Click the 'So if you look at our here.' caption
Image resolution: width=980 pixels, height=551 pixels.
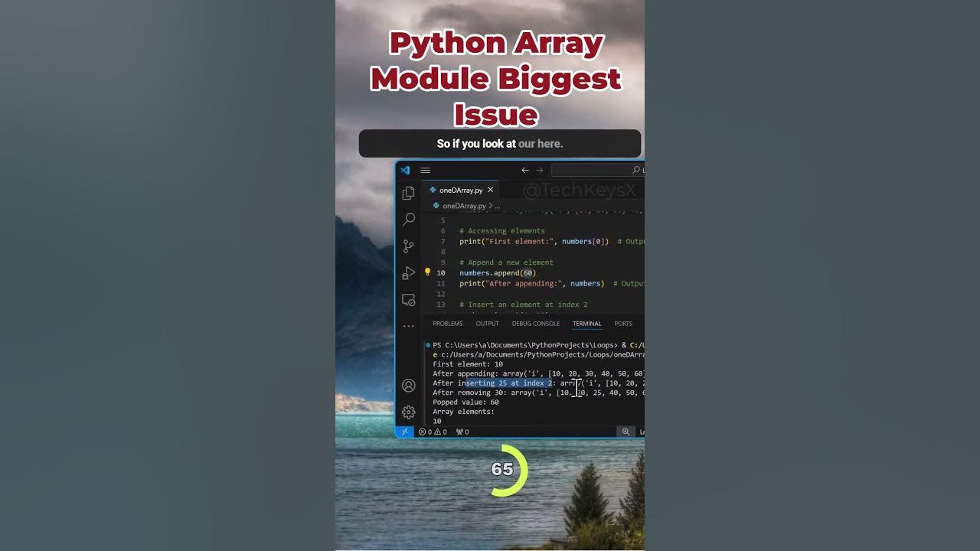tap(500, 144)
